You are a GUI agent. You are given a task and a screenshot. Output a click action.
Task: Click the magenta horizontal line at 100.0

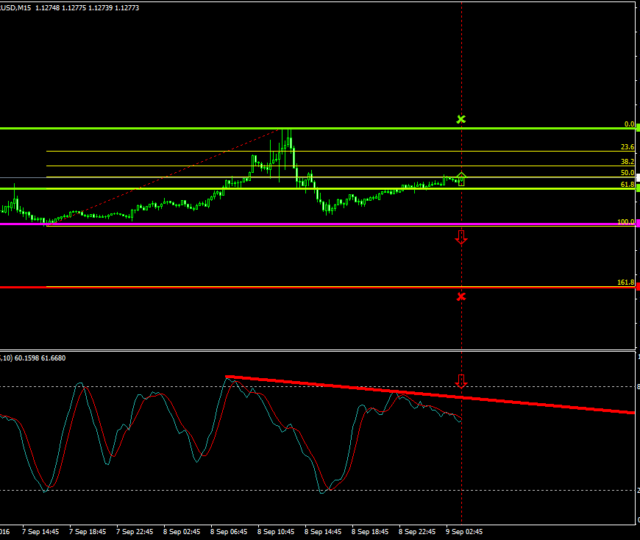300,224
